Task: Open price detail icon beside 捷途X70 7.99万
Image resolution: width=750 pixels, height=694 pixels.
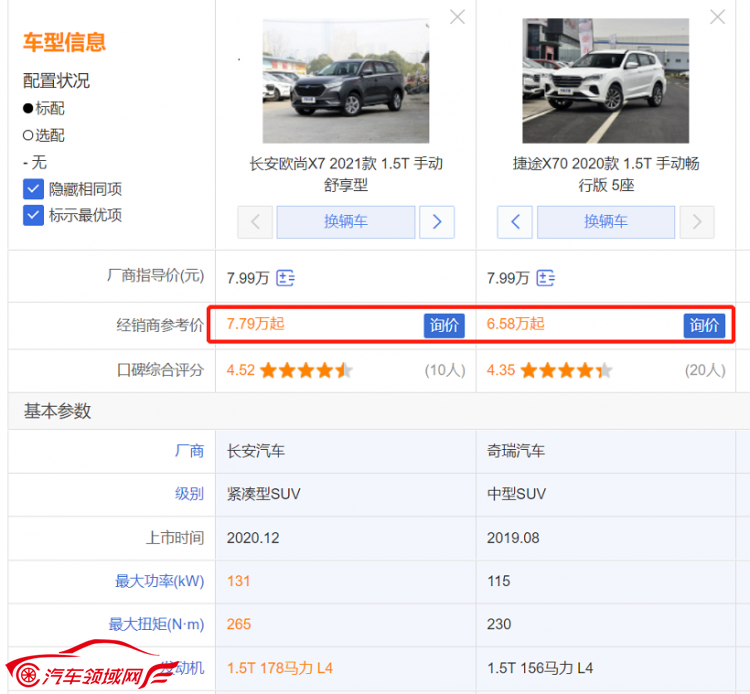Action: [x=545, y=277]
